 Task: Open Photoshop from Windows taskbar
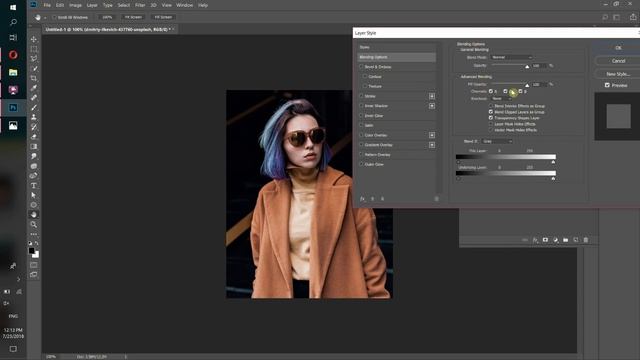[x=13, y=108]
